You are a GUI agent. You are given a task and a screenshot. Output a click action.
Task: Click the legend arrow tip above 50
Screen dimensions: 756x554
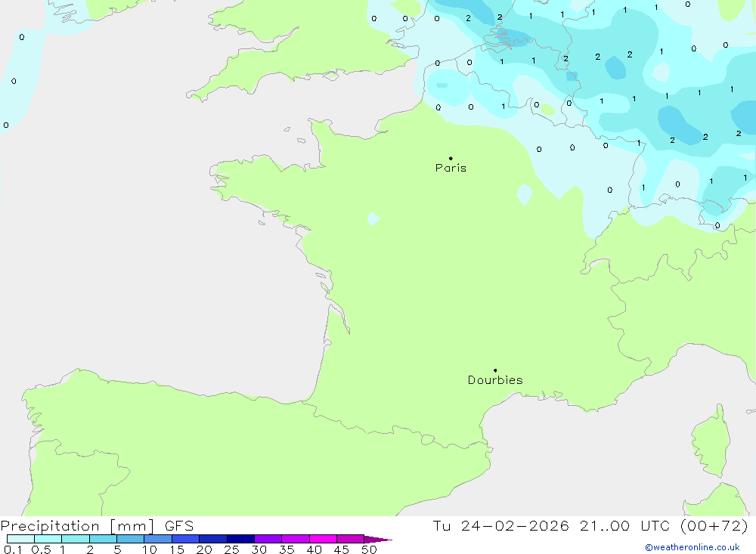tap(378, 540)
